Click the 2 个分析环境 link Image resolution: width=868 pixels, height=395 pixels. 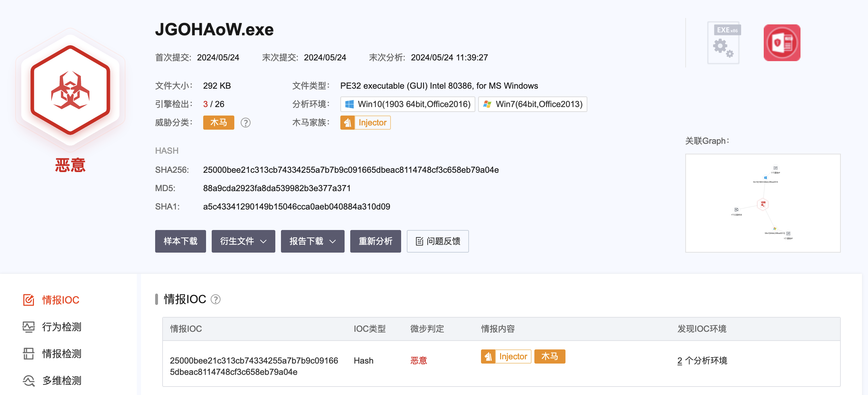702,361
